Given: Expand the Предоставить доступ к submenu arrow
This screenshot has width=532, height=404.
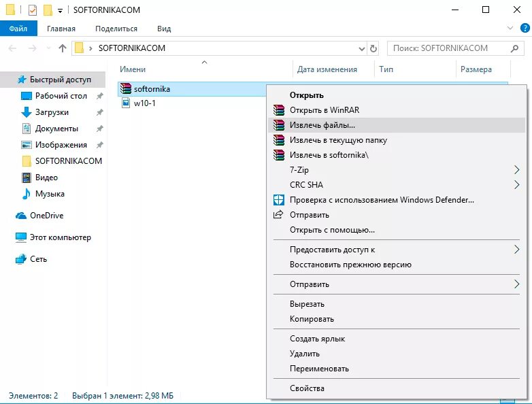Looking at the screenshot, I should [x=516, y=250].
